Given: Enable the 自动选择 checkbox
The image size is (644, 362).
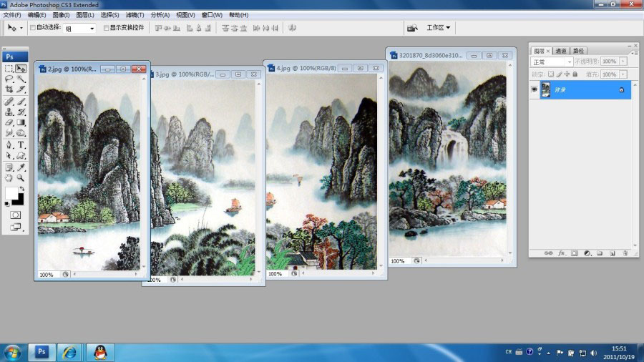Looking at the screenshot, I should click(33, 27).
